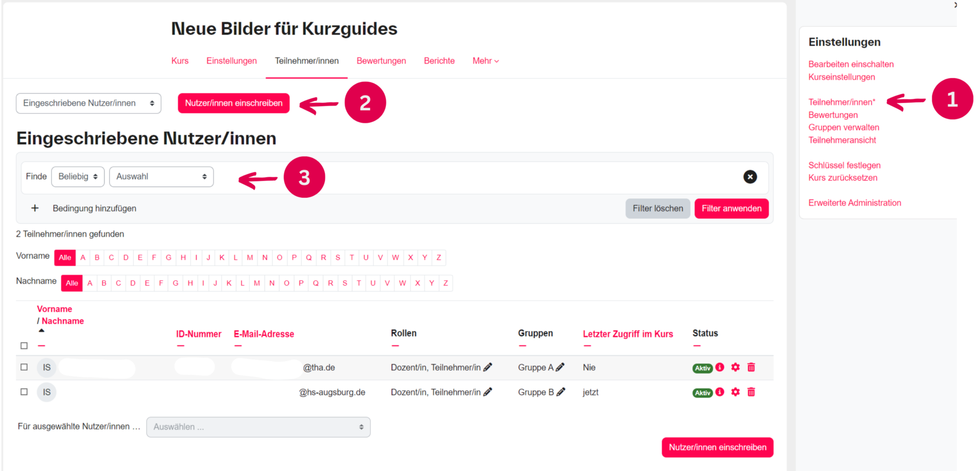
Task: Click the info icon beside the first Aktiv badge
Action: pyautogui.click(x=720, y=367)
